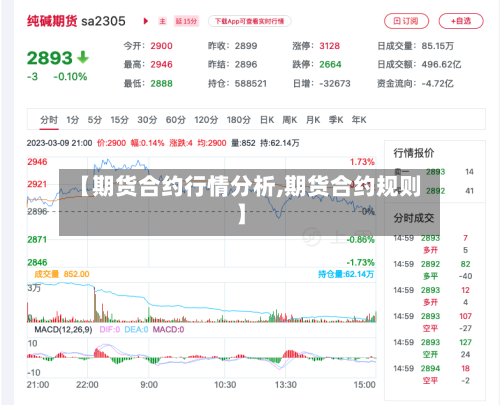Click the 日成交额 value 496.62亿

pyautogui.click(x=441, y=64)
